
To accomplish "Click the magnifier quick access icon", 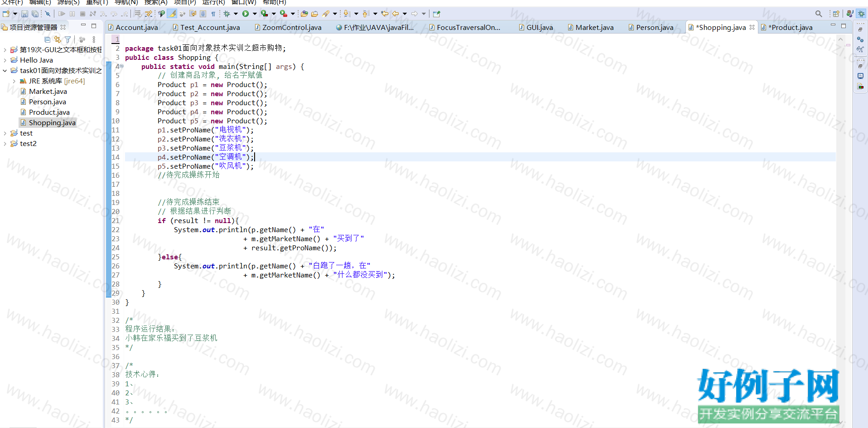I will (819, 14).
